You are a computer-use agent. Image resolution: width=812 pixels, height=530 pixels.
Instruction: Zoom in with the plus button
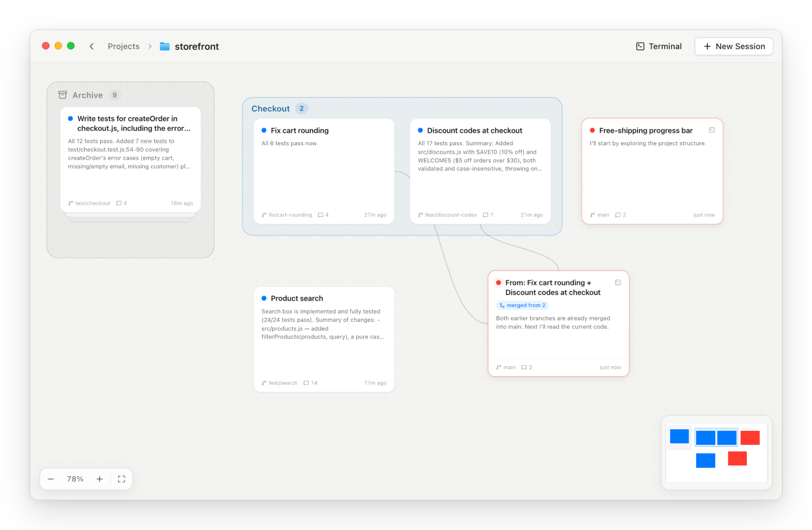tap(100, 479)
